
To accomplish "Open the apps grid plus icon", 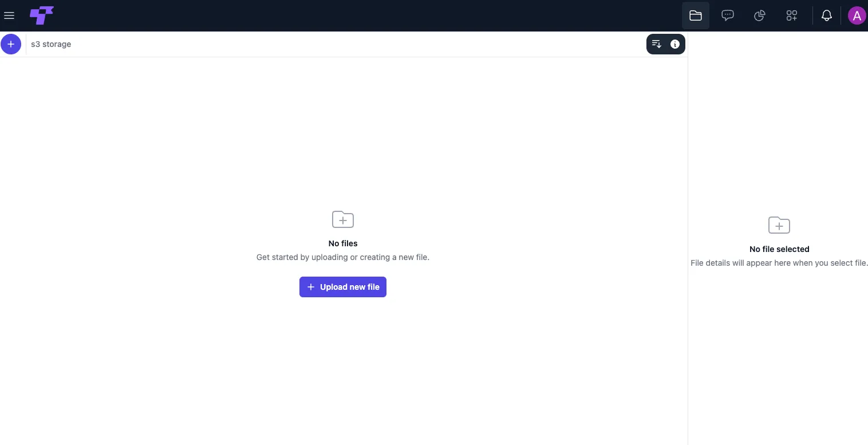I will pos(792,15).
